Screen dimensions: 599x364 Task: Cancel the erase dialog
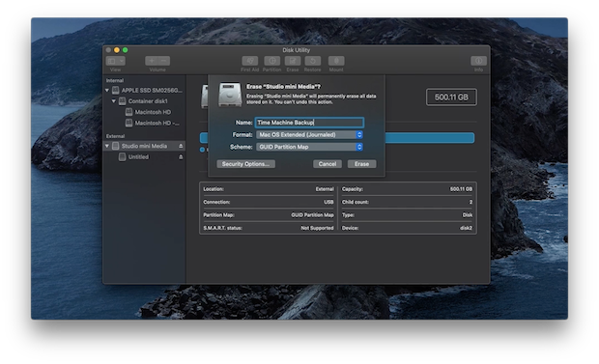pos(328,164)
